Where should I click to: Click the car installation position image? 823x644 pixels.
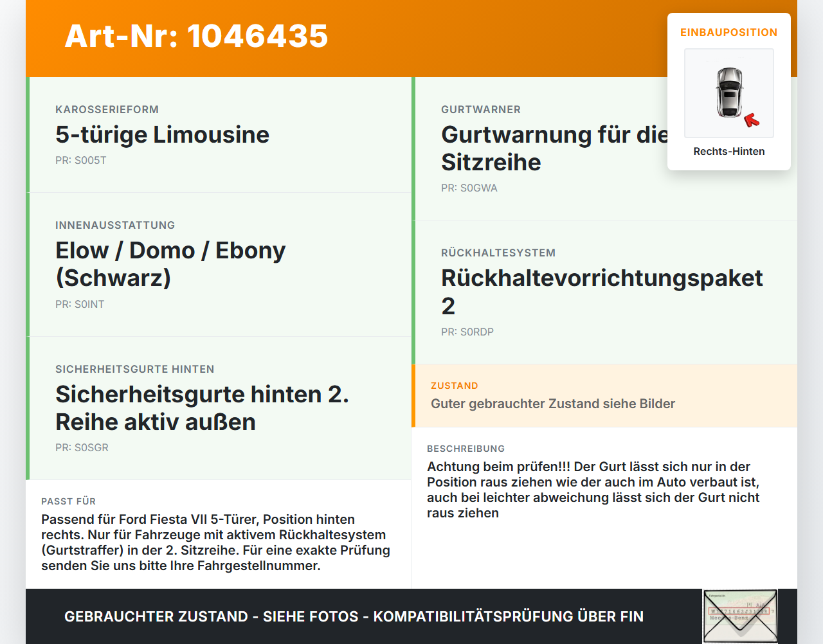coord(729,93)
